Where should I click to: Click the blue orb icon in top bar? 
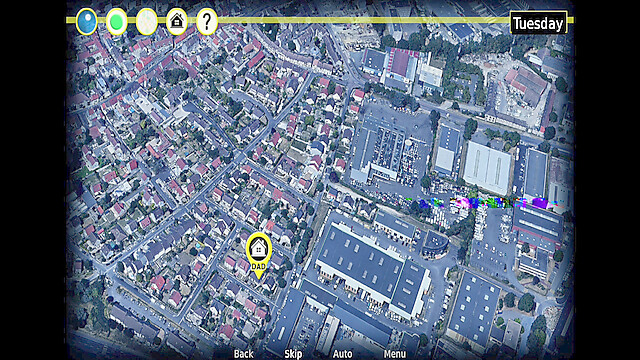(87, 22)
